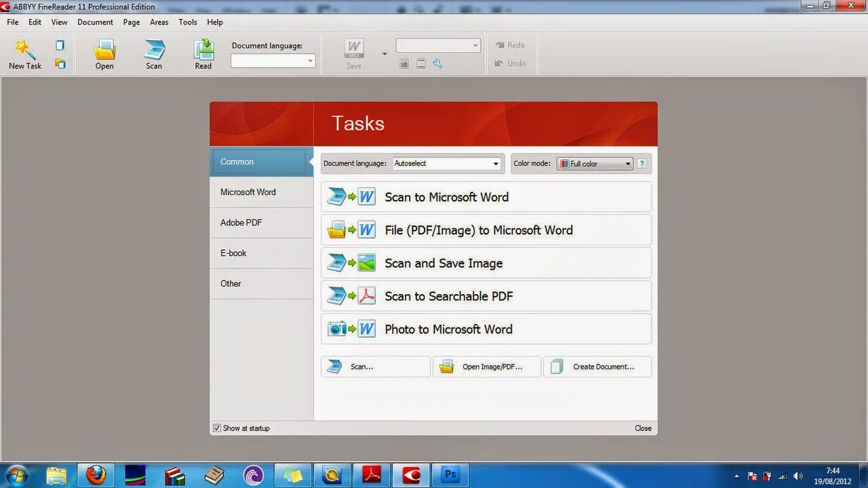Switch to the Microsoft Word tasks tab
The height and width of the screenshot is (488, 868).
pyautogui.click(x=262, y=192)
